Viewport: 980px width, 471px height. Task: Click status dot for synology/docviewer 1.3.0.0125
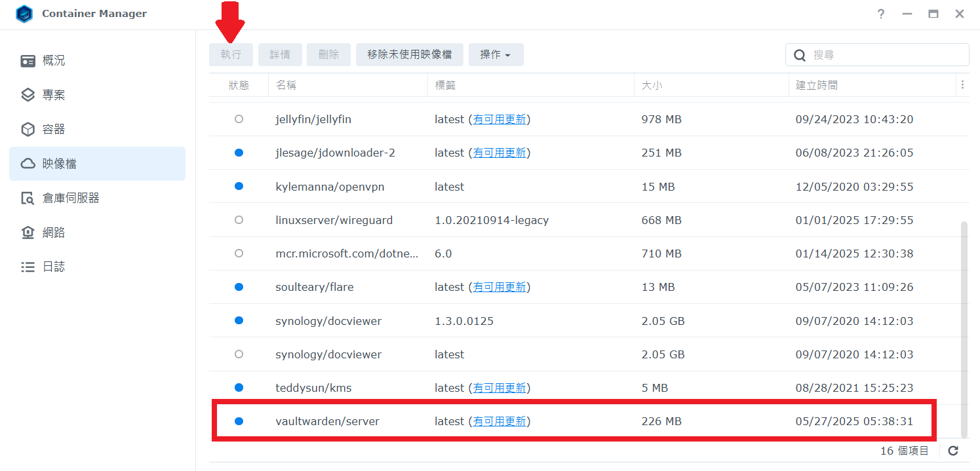click(239, 320)
